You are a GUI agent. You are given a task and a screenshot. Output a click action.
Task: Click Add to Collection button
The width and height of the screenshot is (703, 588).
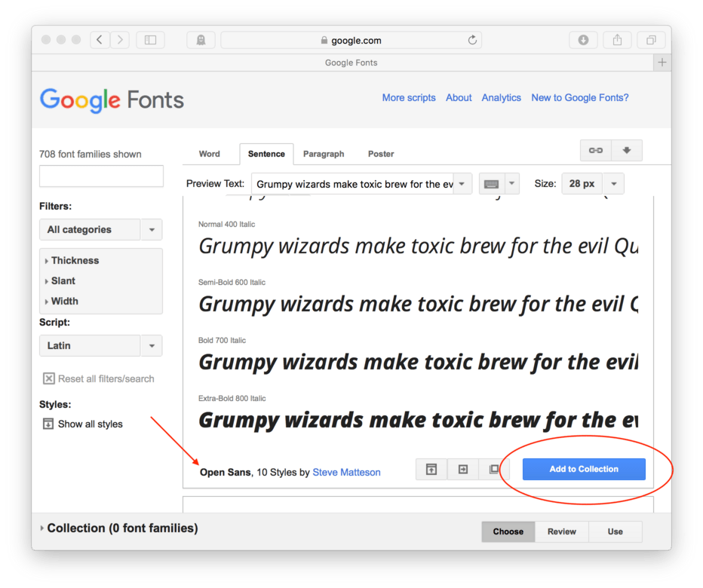coord(584,469)
